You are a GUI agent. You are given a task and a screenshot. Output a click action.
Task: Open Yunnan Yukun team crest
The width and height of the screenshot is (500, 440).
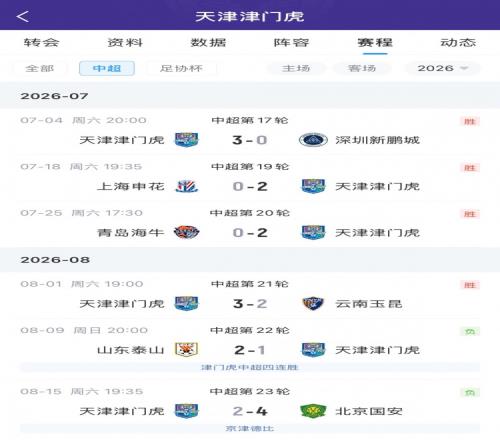coord(313,304)
